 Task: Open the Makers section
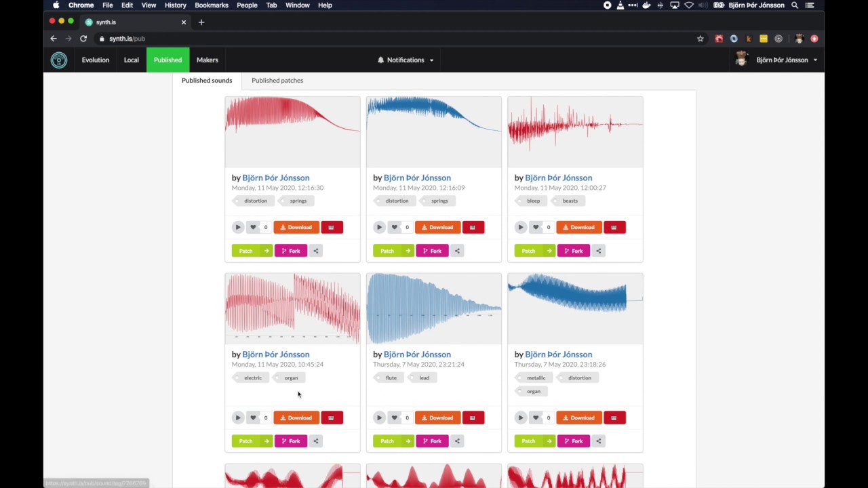pyautogui.click(x=208, y=60)
